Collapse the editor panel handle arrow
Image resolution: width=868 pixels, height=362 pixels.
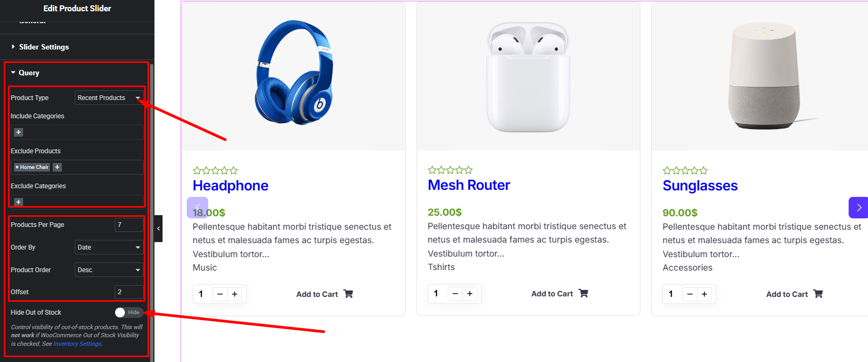[158, 229]
